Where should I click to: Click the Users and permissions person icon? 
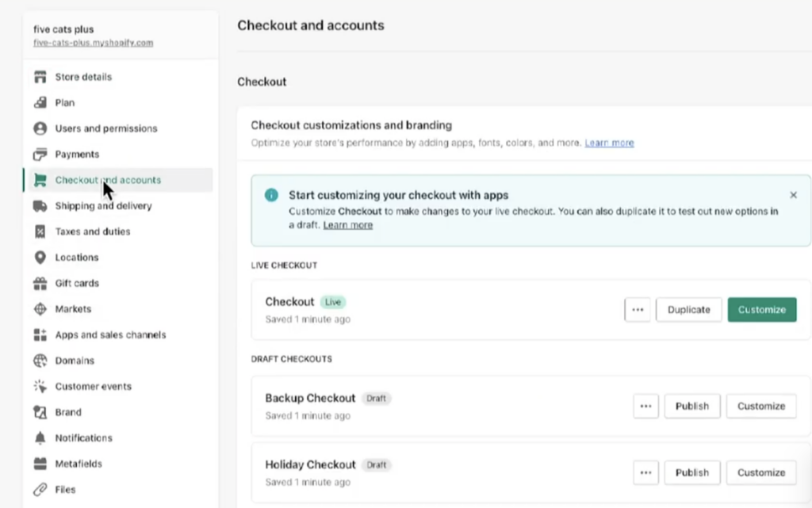(40, 128)
